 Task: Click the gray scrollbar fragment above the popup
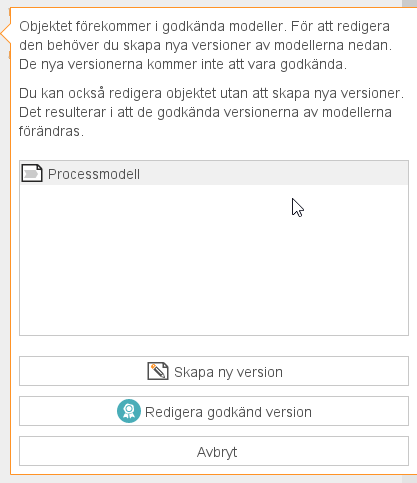pos(409,4)
